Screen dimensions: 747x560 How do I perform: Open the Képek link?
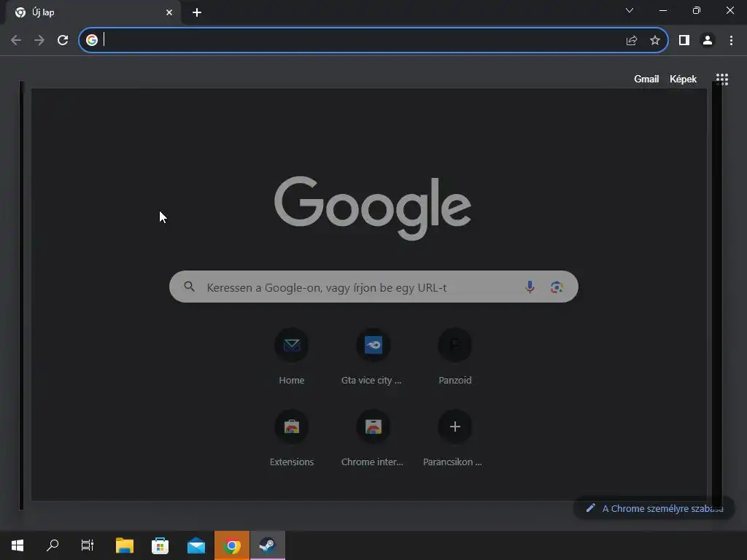coord(683,79)
